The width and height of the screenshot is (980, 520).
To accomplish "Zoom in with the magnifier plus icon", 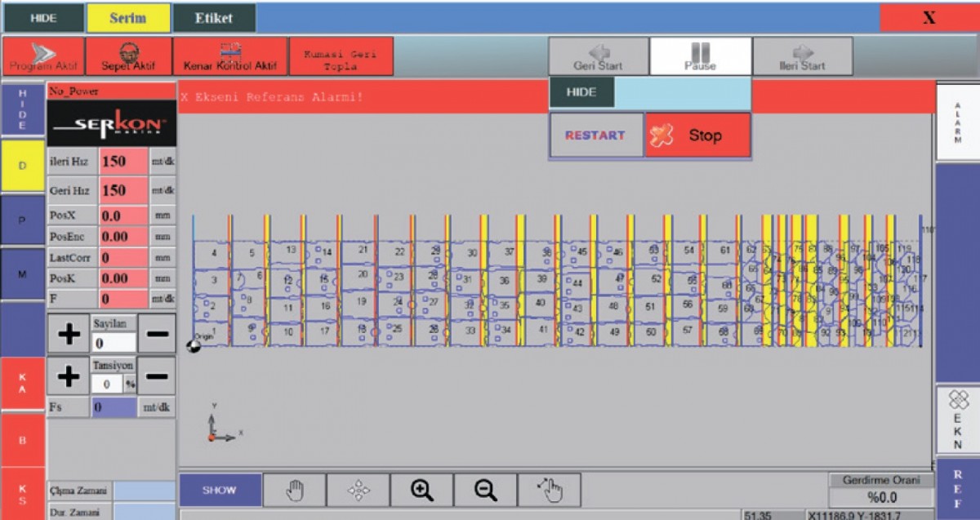I will (421, 490).
